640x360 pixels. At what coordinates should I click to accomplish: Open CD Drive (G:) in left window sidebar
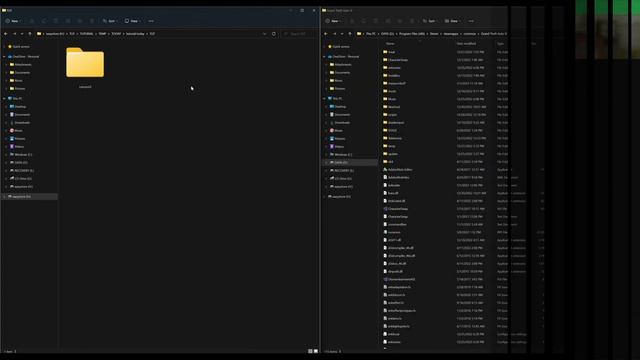point(21,178)
